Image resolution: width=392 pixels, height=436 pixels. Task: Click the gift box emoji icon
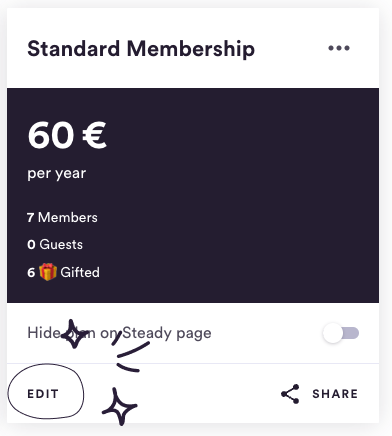(48, 272)
